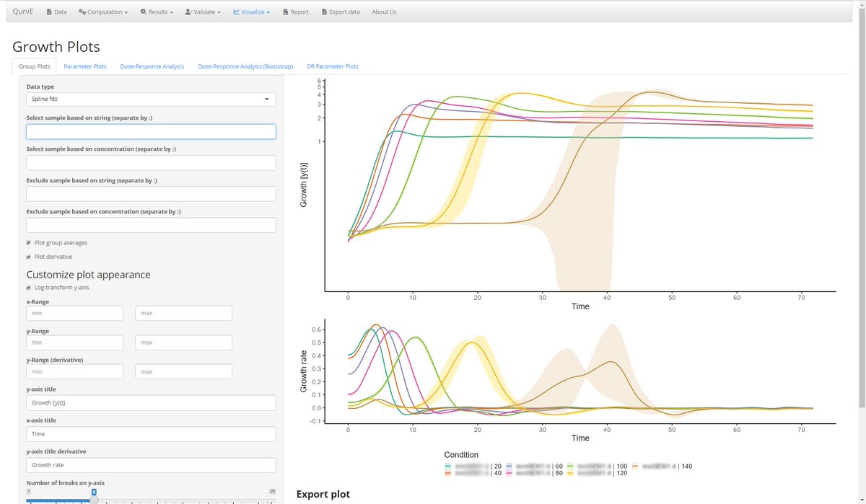Click the legend swatch for condition 80
Image resolution: width=866 pixels, height=504 pixels.
tap(510, 474)
